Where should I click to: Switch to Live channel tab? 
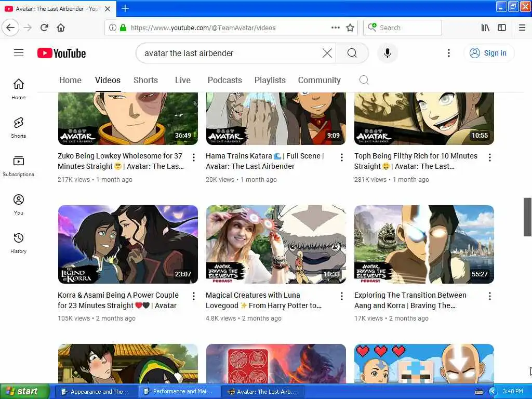[x=182, y=80]
